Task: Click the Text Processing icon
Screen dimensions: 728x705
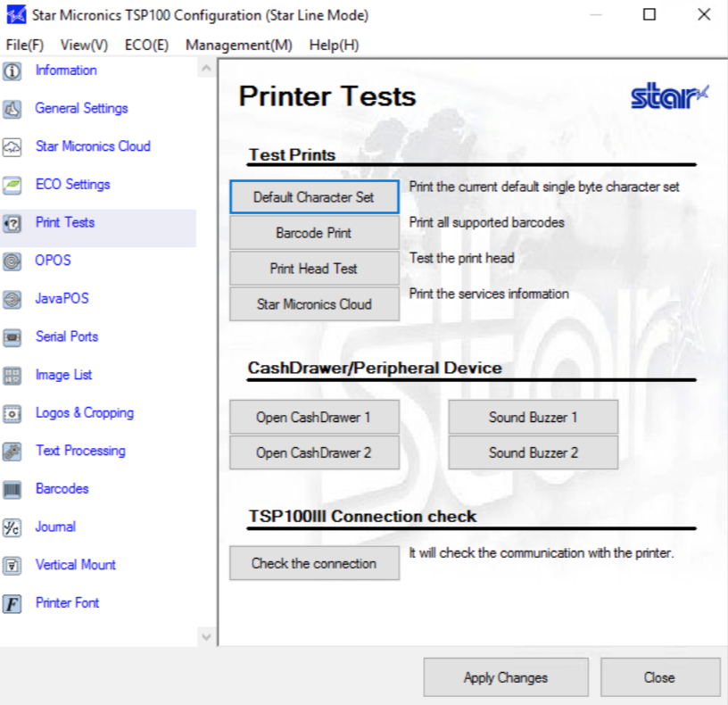Action: 12,452
